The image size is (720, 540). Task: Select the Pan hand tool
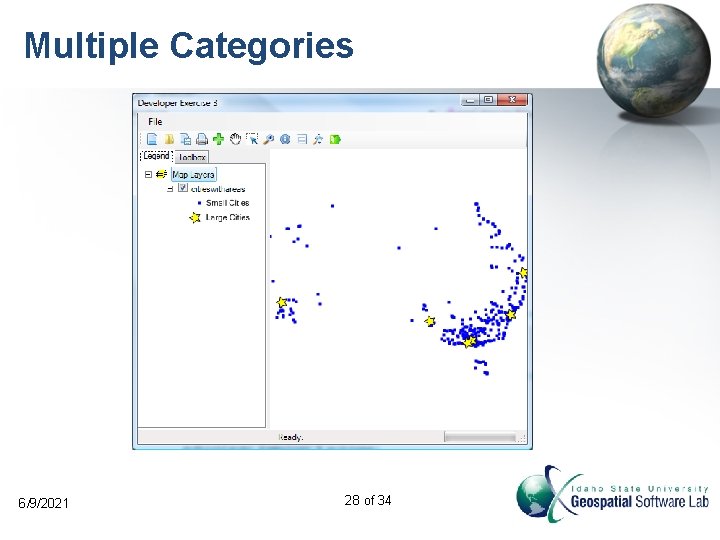tap(235, 139)
